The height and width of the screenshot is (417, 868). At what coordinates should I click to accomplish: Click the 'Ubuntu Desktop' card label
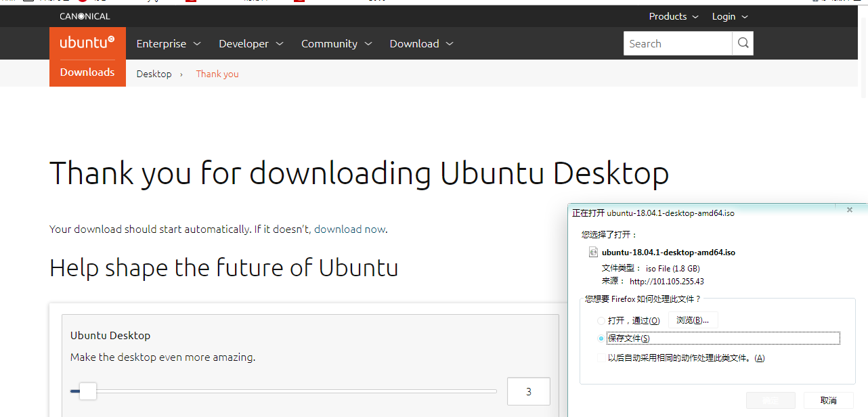tap(110, 335)
